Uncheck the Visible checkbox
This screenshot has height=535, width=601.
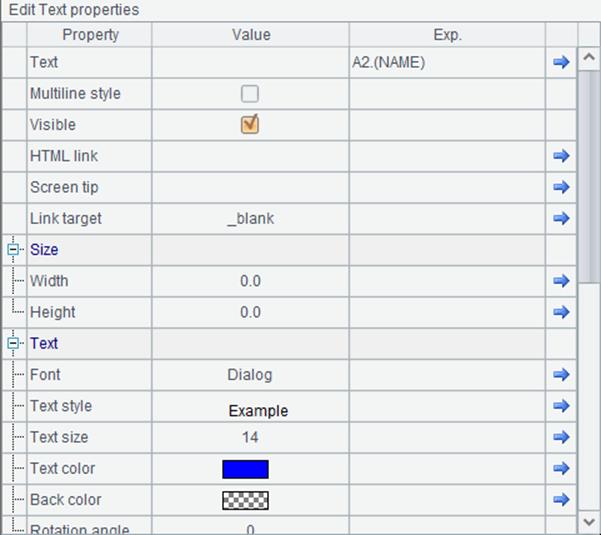coord(250,125)
